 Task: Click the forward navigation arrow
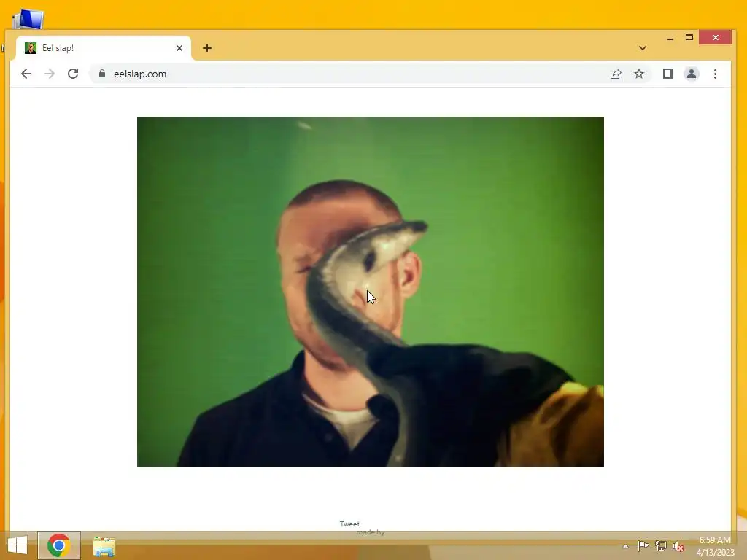pyautogui.click(x=50, y=74)
